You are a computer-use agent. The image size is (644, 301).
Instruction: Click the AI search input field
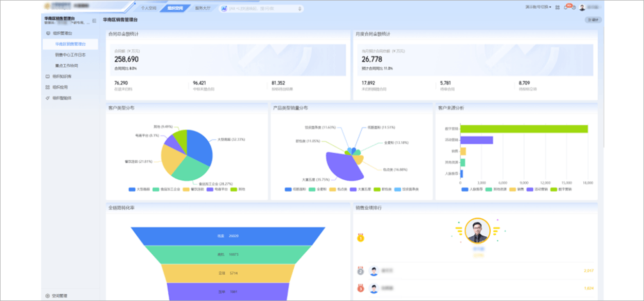click(x=262, y=9)
